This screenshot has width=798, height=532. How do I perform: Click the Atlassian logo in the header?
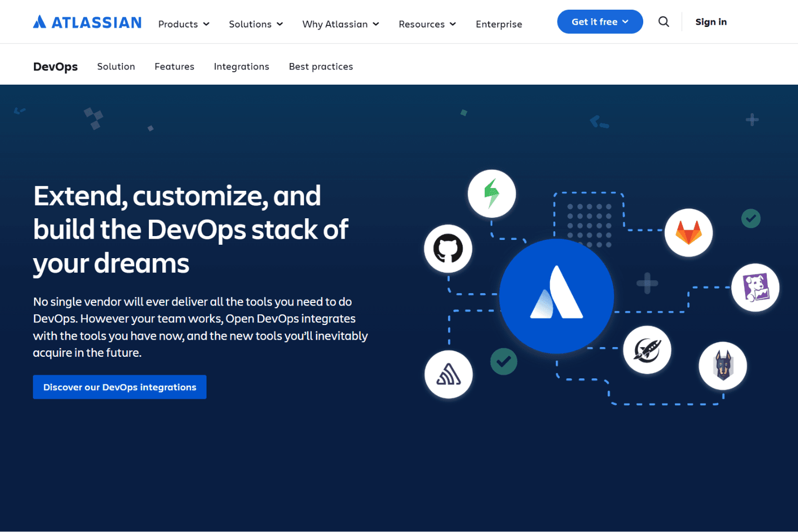(87, 22)
